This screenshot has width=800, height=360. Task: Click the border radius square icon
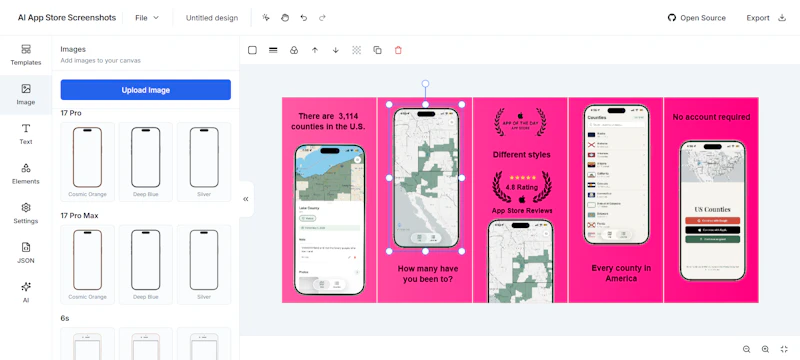click(x=252, y=50)
